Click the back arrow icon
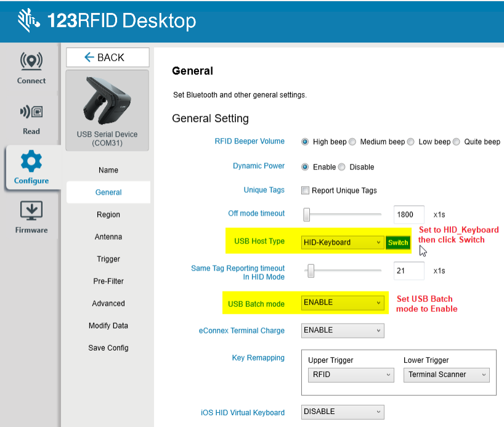This screenshot has width=504, height=427. pos(89,57)
